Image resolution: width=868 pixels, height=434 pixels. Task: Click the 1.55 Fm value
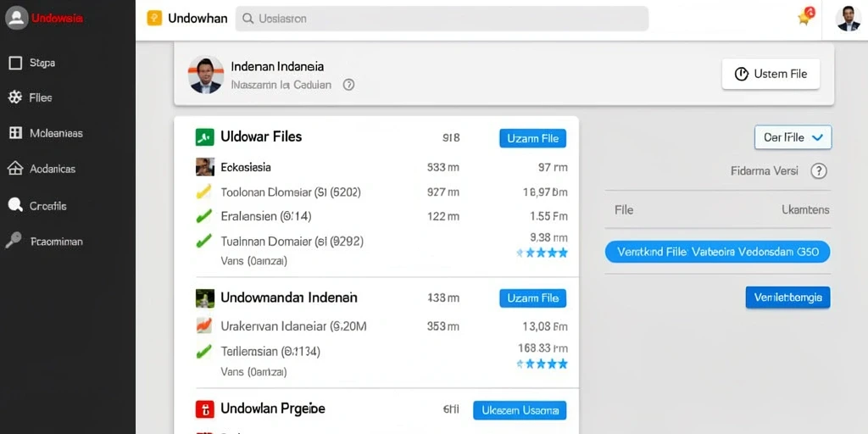pyautogui.click(x=548, y=216)
